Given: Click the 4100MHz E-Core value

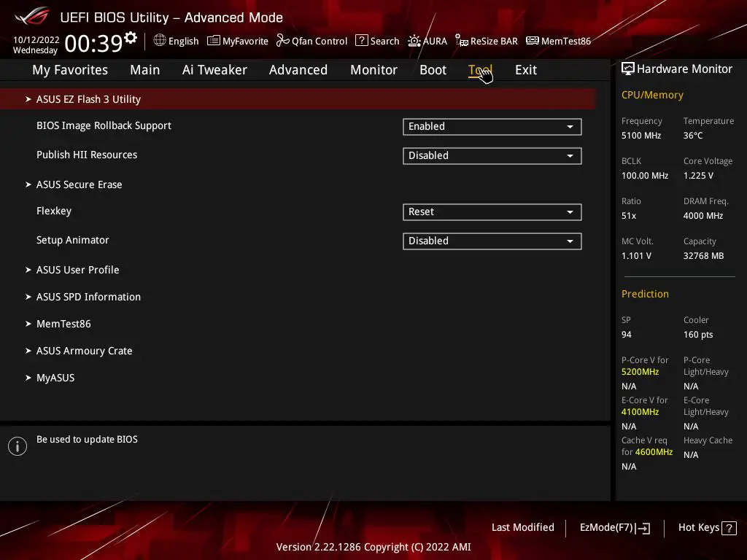Looking at the screenshot, I should coord(640,412).
